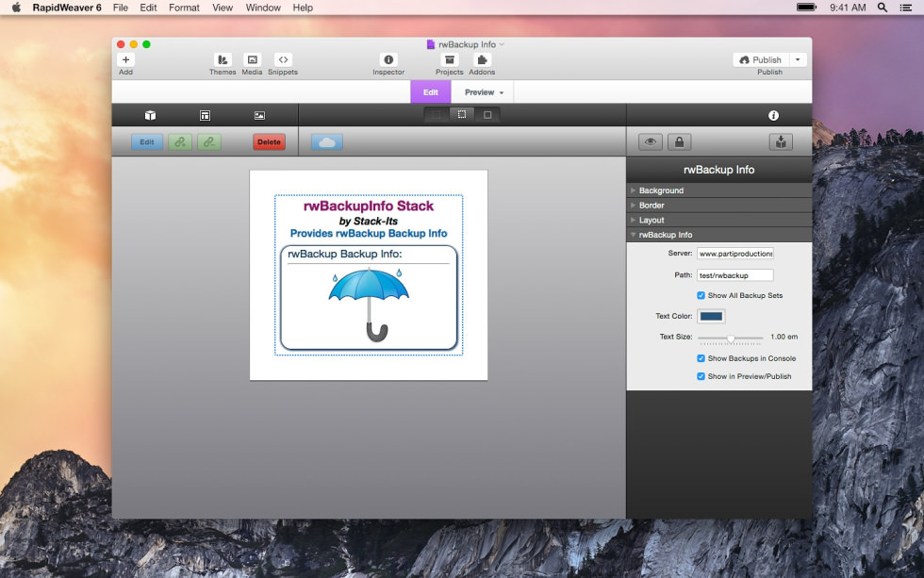The height and width of the screenshot is (578, 924).
Task: Open the Snippets panel
Action: (283, 59)
